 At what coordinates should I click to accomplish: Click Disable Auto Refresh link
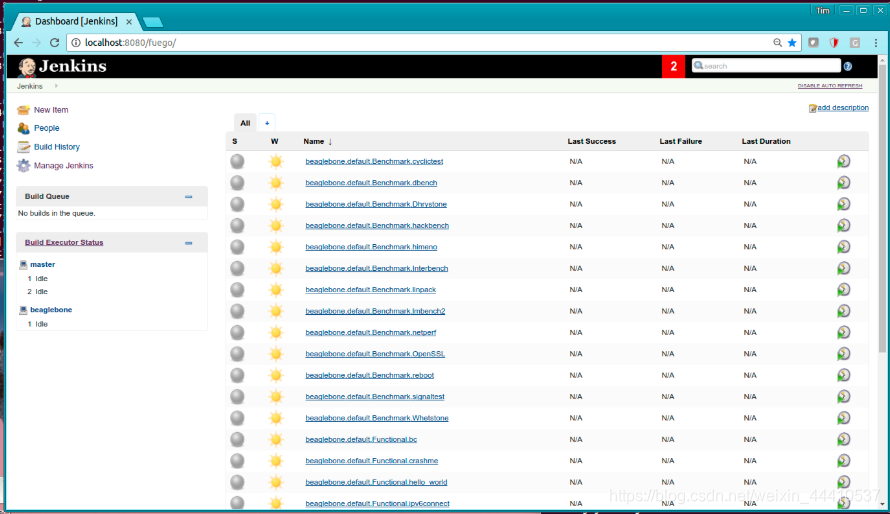(830, 86)
